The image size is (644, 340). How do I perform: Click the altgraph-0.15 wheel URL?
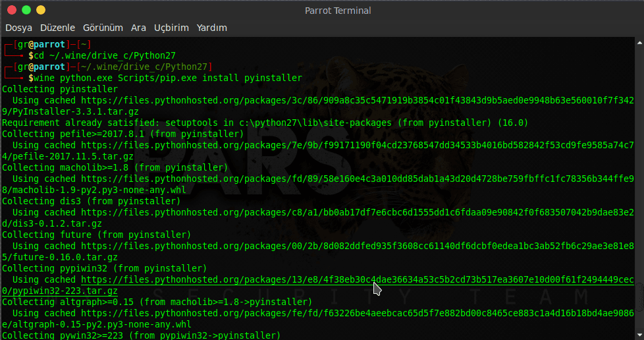[357, 314]
